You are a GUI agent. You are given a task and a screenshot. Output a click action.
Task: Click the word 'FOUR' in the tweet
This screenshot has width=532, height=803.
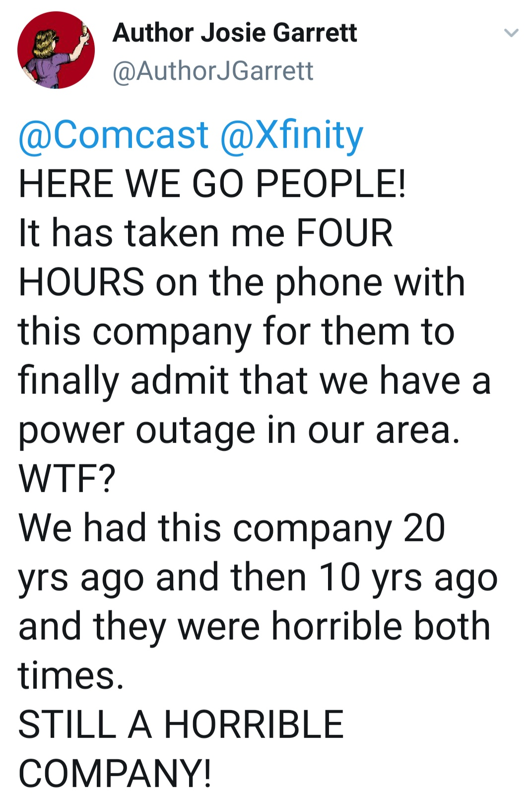(x=344, y=233)
